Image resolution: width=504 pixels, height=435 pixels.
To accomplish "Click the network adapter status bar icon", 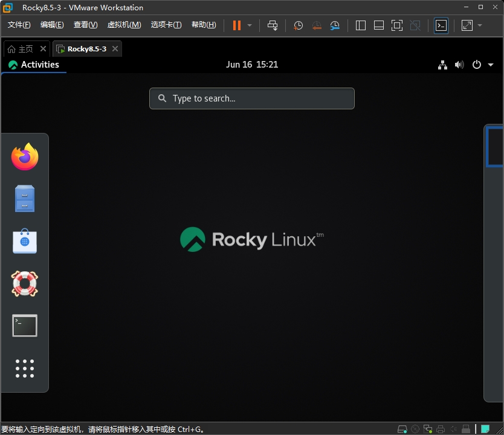I will [428, 429].
